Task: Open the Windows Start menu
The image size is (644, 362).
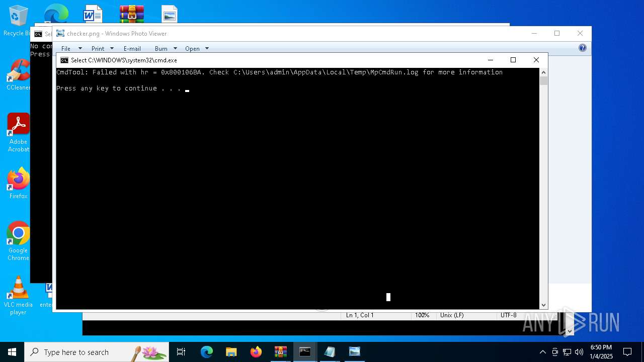Action: 12,352
